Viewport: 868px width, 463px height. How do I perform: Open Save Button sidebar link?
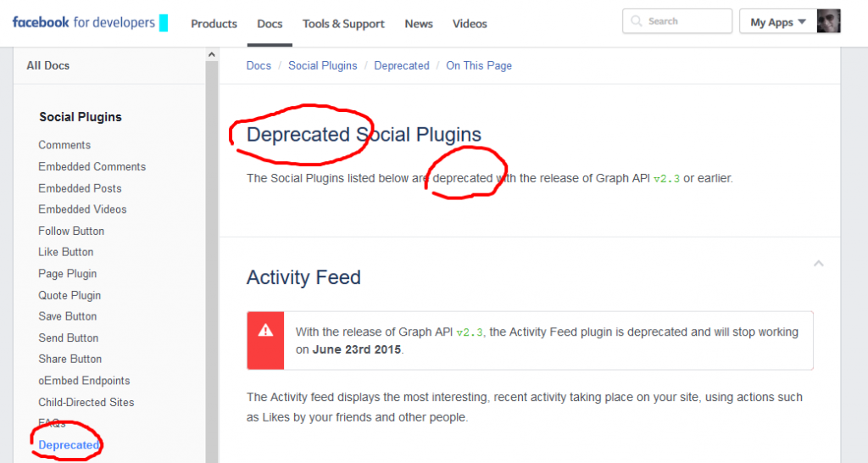(x=68, y=316)
